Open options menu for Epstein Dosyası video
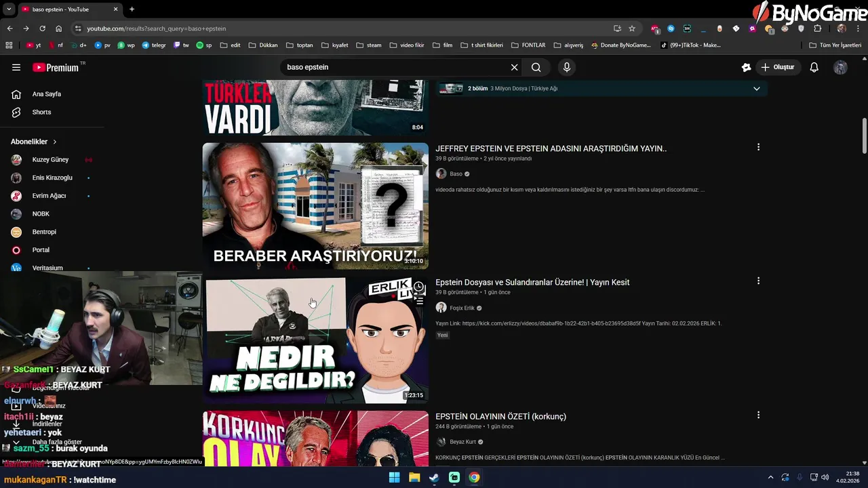868x488 pixels. coord(758,281)
